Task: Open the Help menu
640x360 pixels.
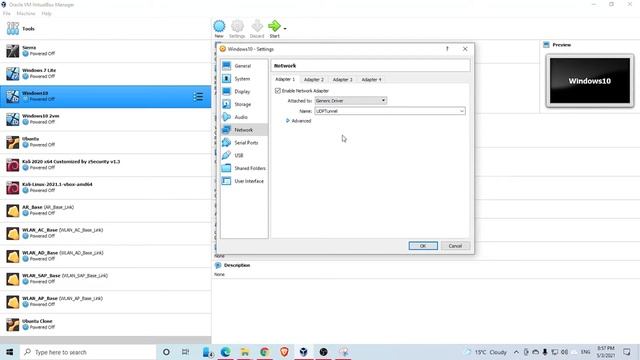Action: coord(46,13)
